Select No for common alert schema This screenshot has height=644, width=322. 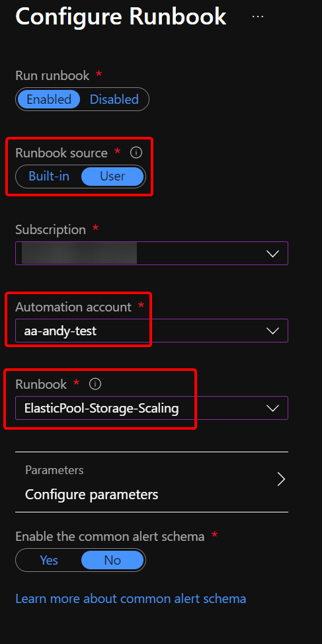(112, 560)
